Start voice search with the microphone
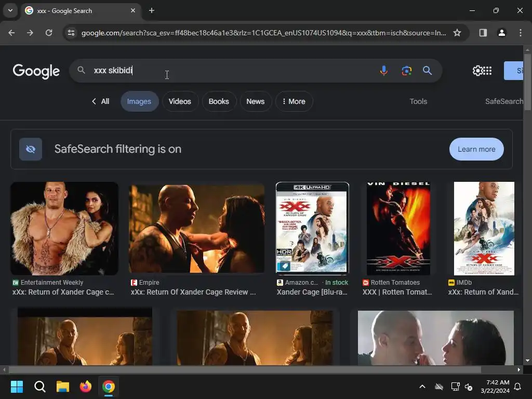The height and width of the screenshot is (399, 532). (x=384, y=71)
